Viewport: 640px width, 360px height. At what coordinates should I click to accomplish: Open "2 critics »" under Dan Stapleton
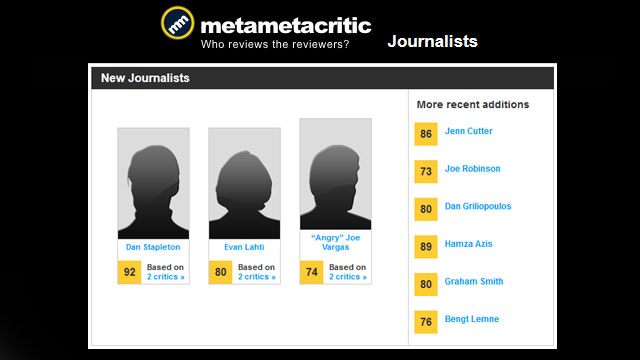[166, 277]
